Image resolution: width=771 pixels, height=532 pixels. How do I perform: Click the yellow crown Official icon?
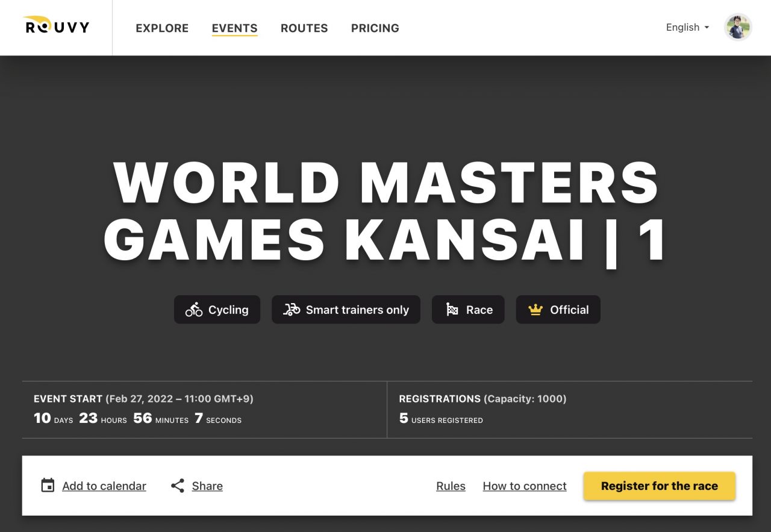click(x=535, y=310)
